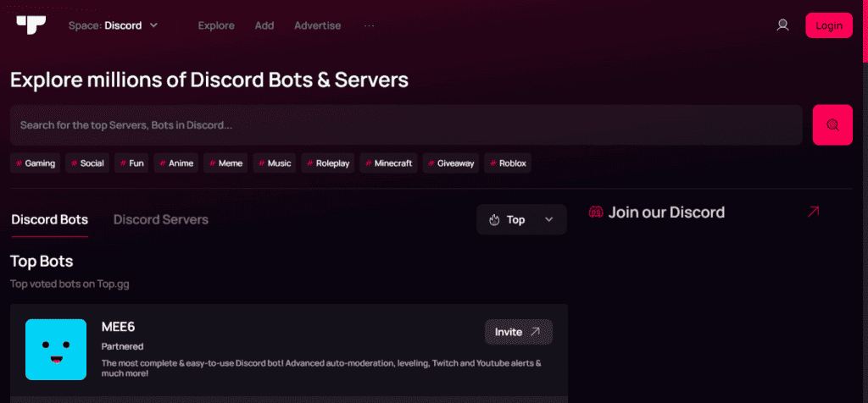Click the MEE6 bot avatar

(x=56, y=350)
